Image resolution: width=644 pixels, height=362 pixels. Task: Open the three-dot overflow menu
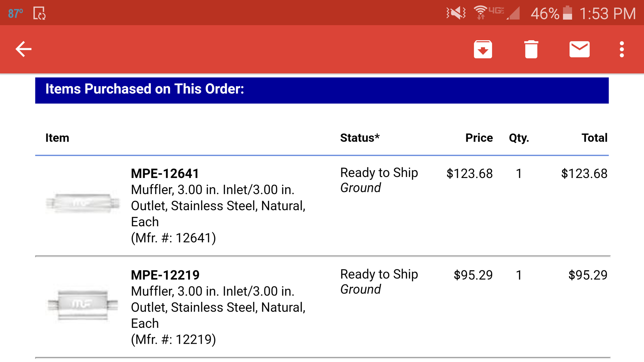pos(622,49)
